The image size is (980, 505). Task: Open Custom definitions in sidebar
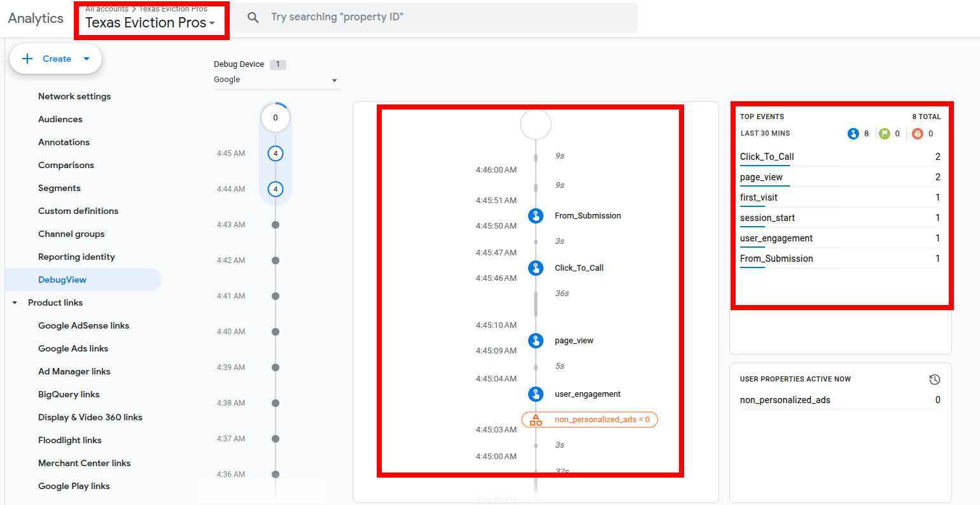[78, 211]
